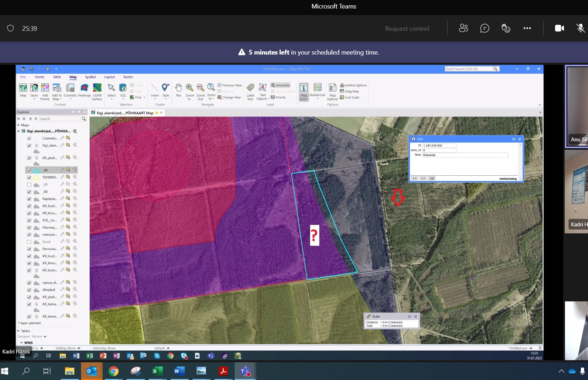Screen dimensions: 588x380
Task: Toggle Selectable in Label group
Action: (x=280, y=85)
